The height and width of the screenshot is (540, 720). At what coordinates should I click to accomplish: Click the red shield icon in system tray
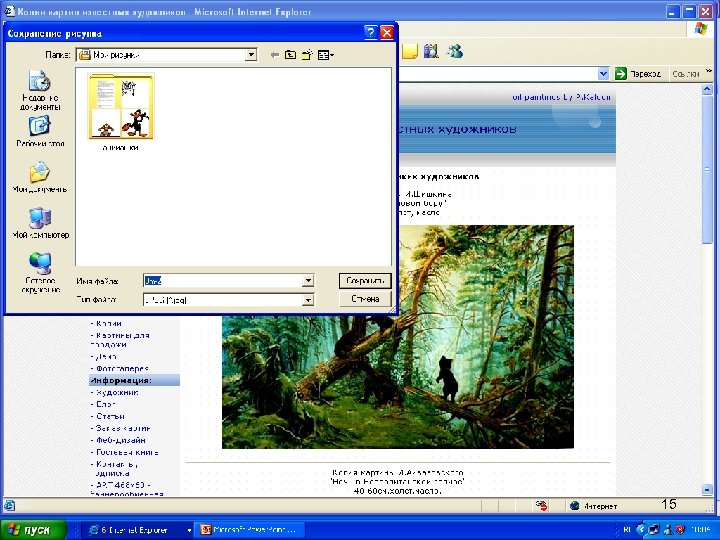680,530
